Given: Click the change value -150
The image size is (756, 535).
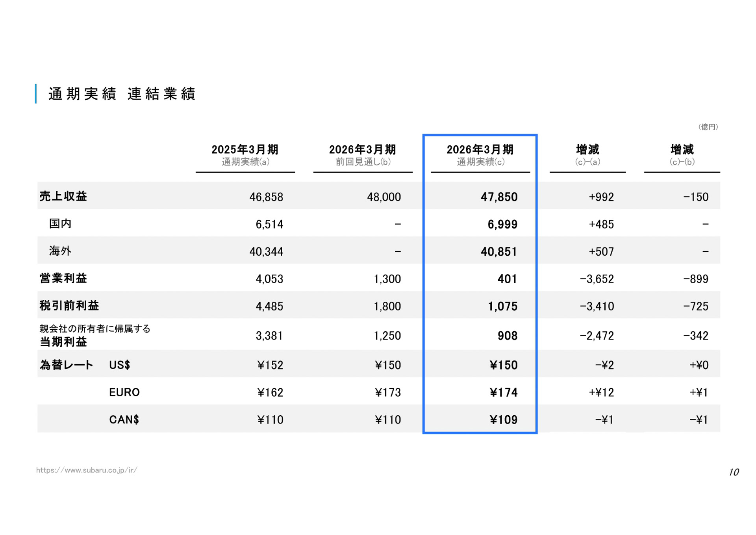Looking at the screenshot, I should [x=696, y=197].
